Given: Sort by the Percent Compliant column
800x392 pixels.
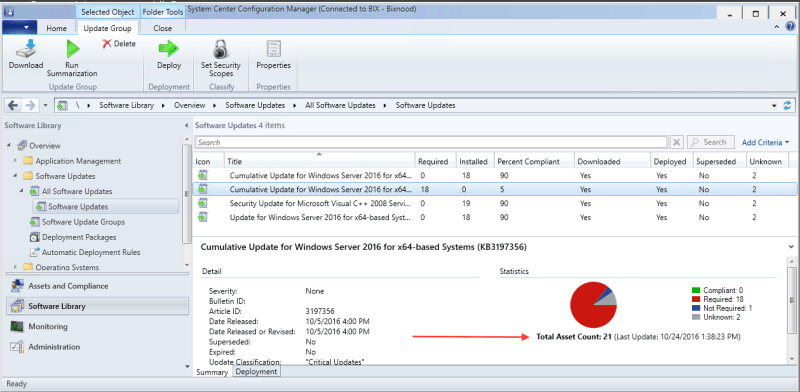Looking at the screenshot, I should (534, 161).
